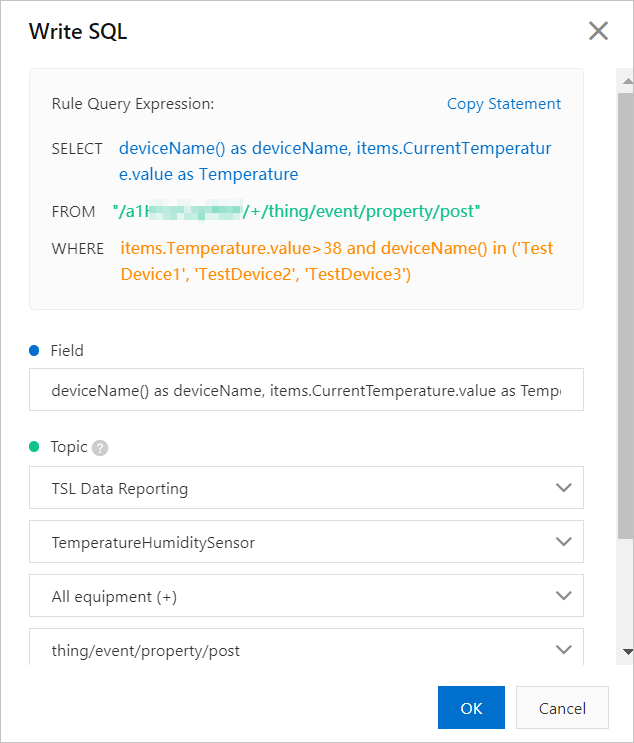Viewport: 634px width, 743px height.
Task: Click the Write SQL dialog title
Action: click(x=78, y=32)
